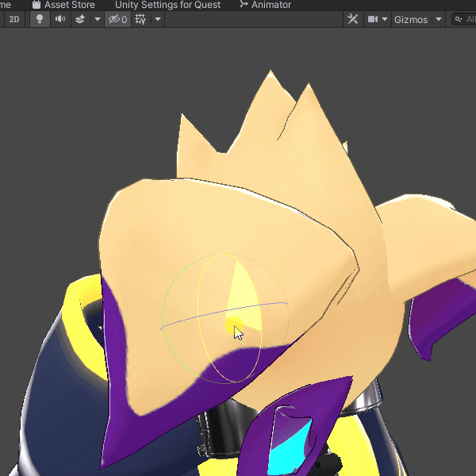Toggle hidden objects visibility eye icon

pos(117,19)
